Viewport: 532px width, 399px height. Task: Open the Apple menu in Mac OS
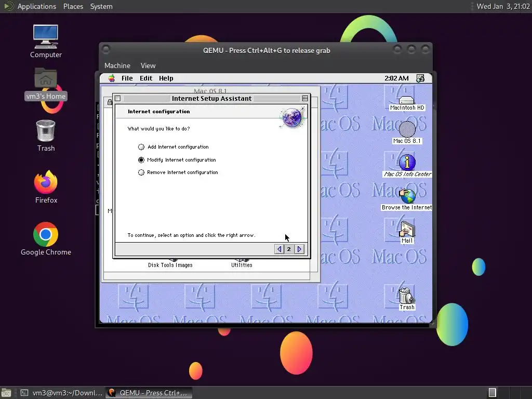[111, 78]
